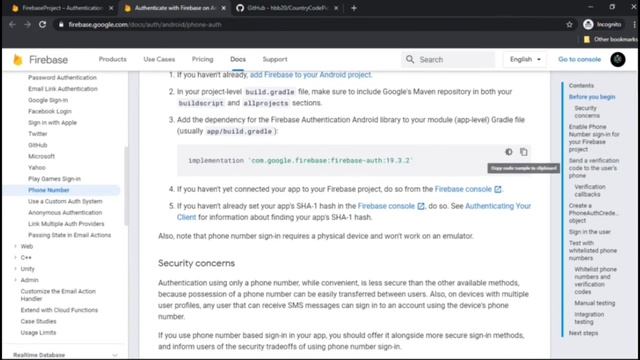Switch to FirebaseProject Authentication tab
The width and height of the screenshot is (640, 360).
pos(61,8)
